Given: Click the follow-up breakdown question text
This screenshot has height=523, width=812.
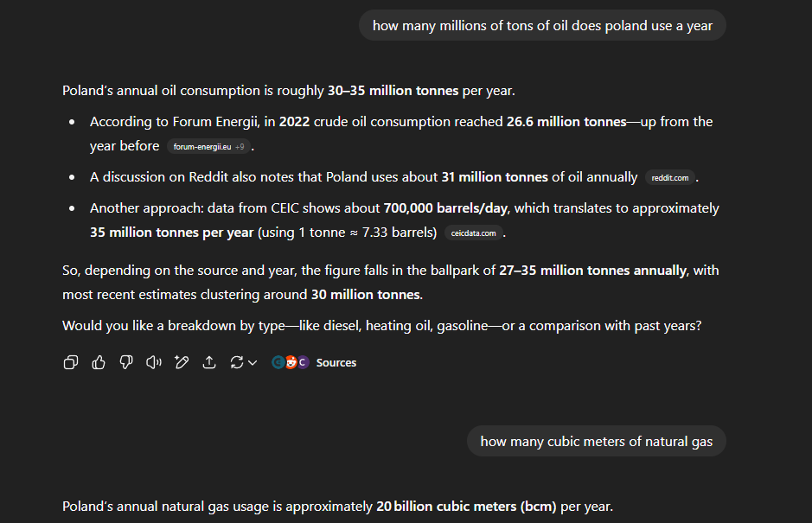Looking at the screenshot, I should click(381, 326).
